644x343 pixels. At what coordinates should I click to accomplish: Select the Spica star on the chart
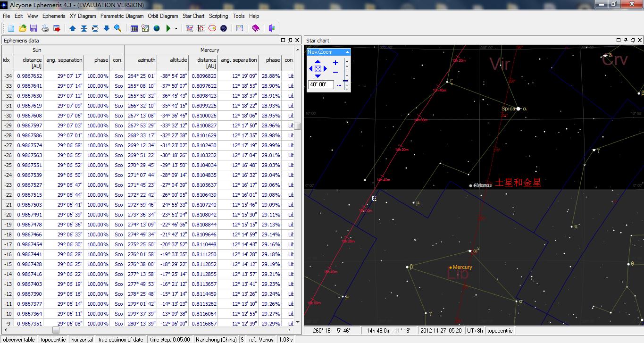[x=518, y=109]
